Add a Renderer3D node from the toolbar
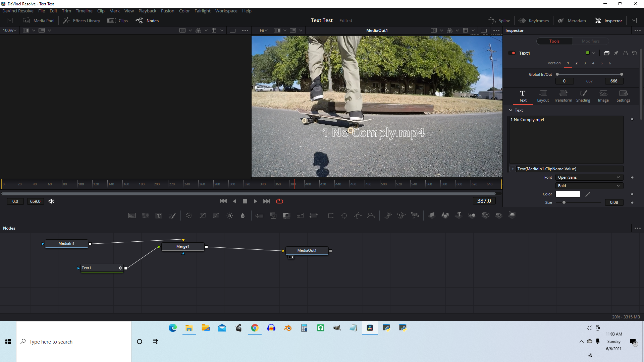 (512, 215)
